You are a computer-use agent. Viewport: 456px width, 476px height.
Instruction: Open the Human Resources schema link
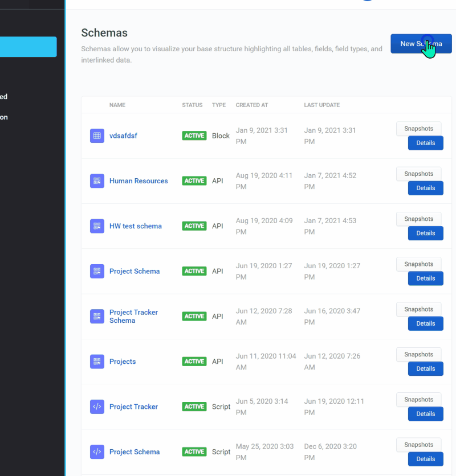pos(139,180)
